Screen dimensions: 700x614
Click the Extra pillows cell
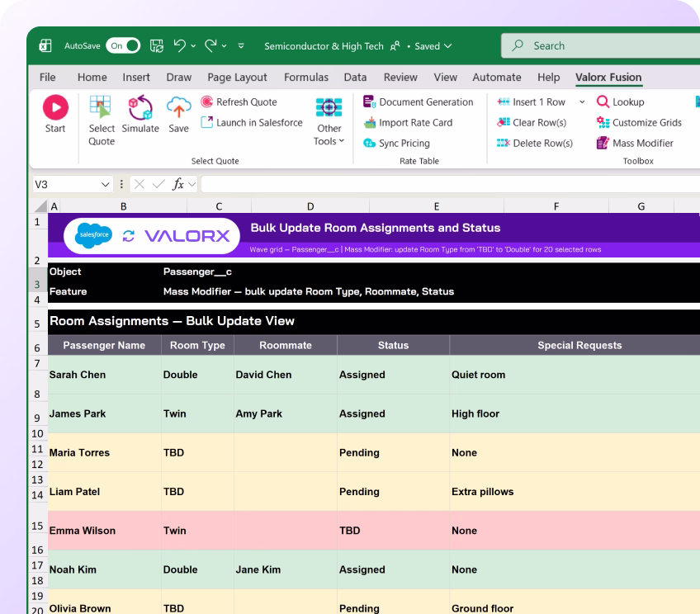(575, 491)
